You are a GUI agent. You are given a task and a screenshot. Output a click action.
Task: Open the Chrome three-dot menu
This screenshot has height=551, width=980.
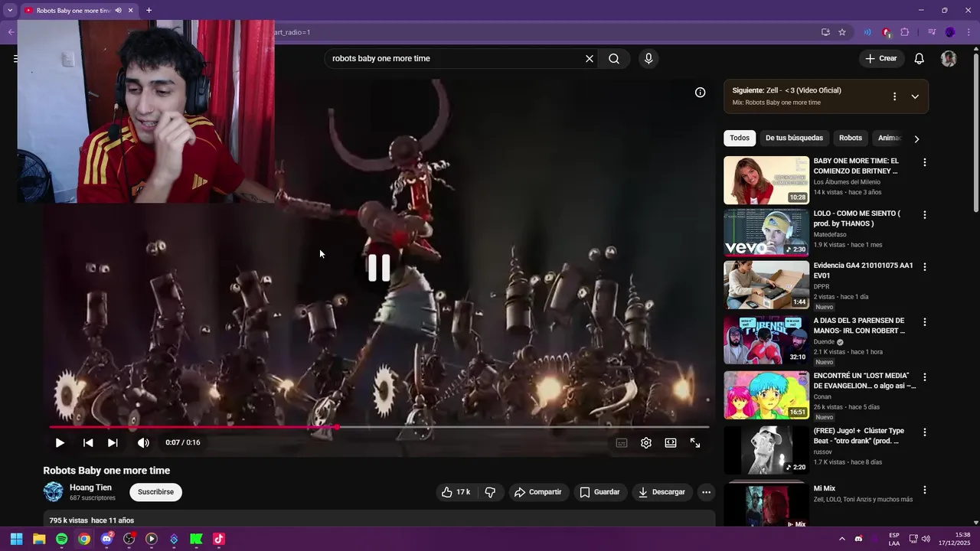click(969, 32)
